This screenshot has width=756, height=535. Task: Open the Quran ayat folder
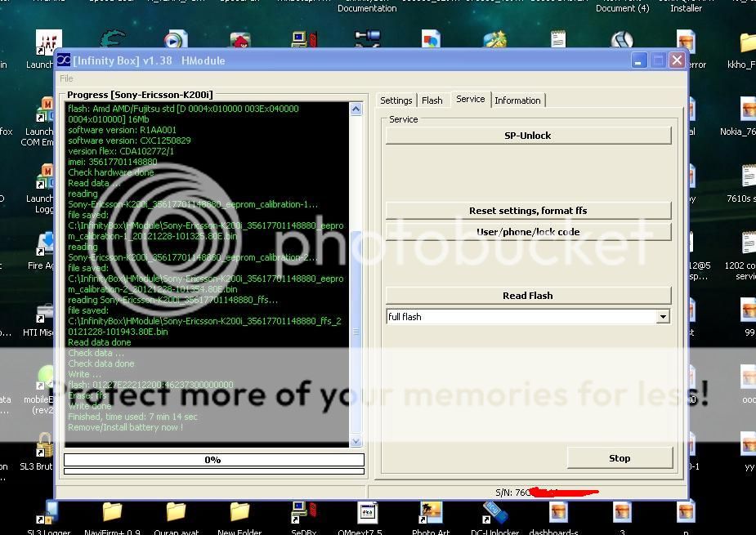(x=176, y=512)
